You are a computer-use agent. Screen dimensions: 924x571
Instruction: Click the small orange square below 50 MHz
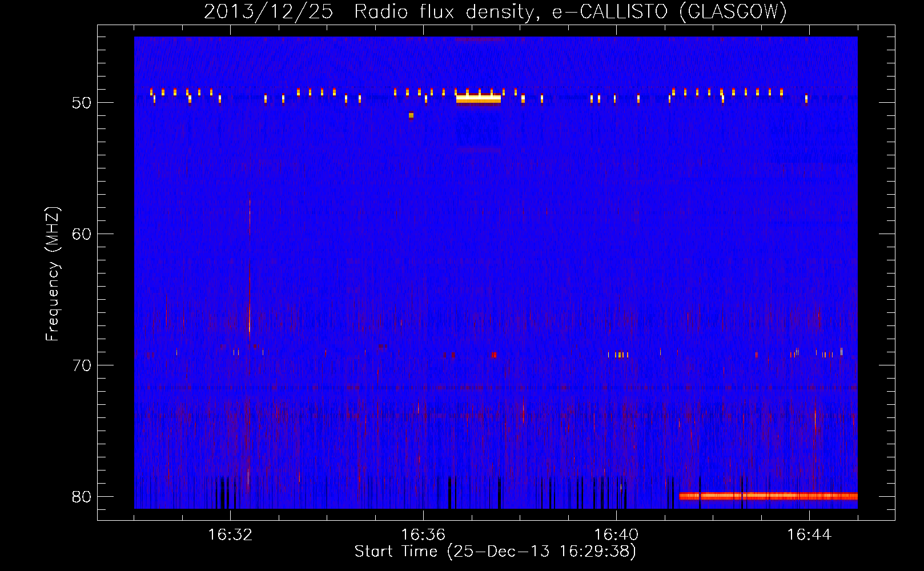point(411,115)
